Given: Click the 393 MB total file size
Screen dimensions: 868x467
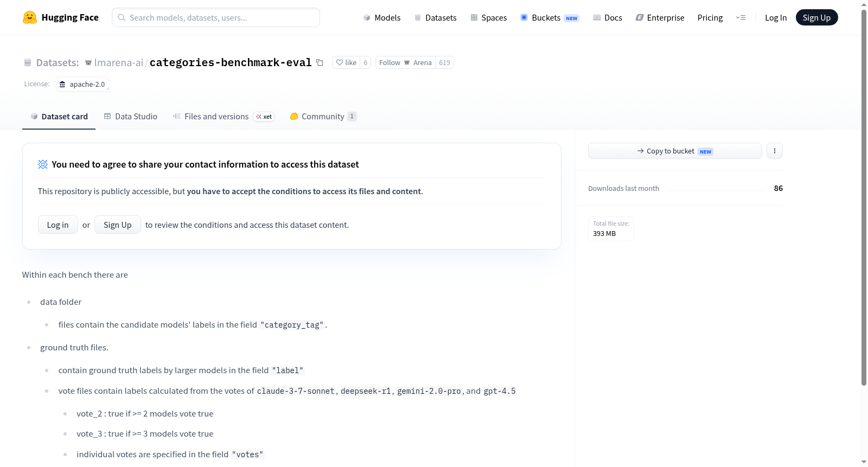Looking at the screenshot, I should [x=604, y=234].
